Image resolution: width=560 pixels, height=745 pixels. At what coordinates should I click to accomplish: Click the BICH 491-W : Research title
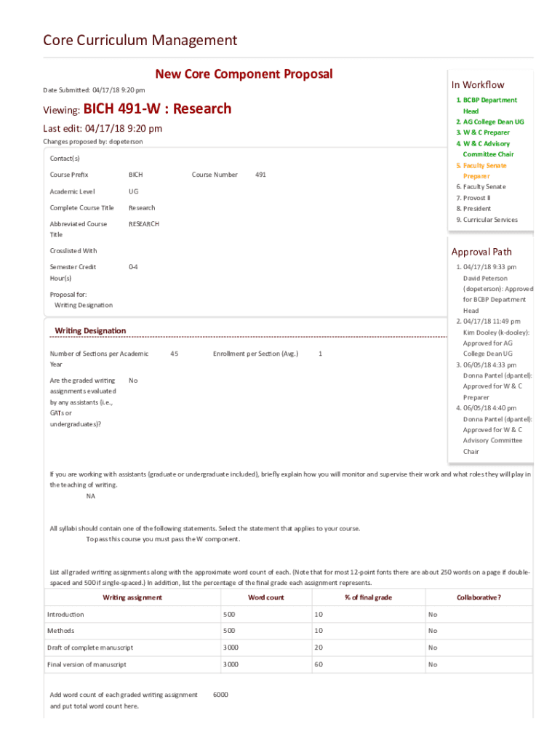click(157, 109)
